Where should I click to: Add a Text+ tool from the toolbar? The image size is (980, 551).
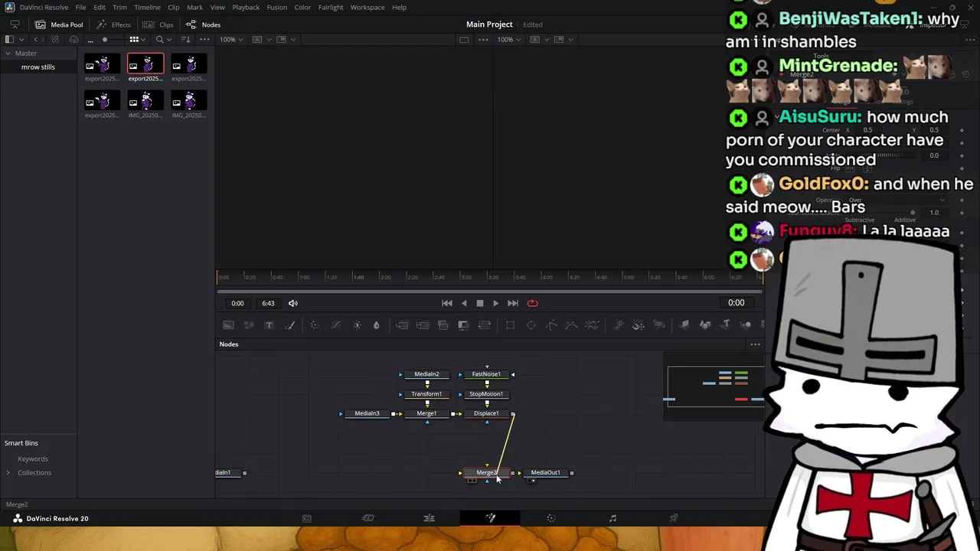tap(269, 325)
